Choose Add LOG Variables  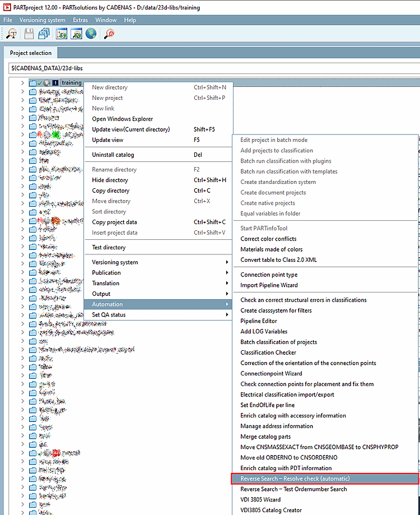(325, 331)
